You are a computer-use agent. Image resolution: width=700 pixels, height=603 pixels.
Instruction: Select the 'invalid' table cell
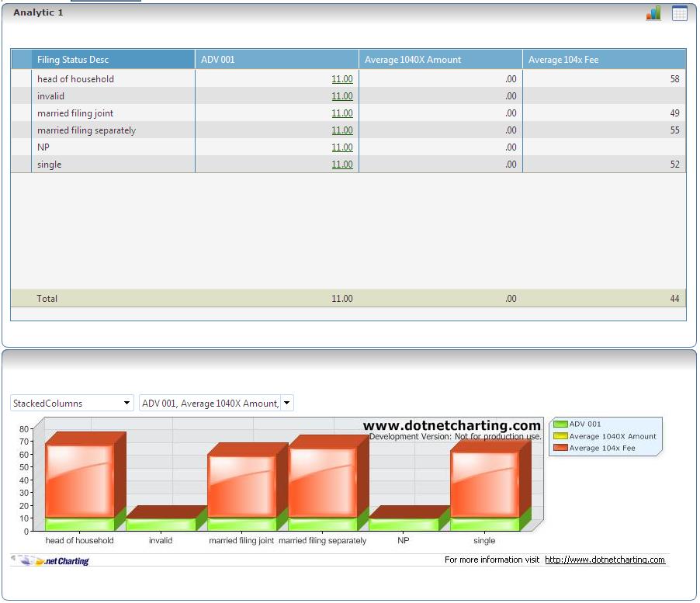tap(113, 96)
